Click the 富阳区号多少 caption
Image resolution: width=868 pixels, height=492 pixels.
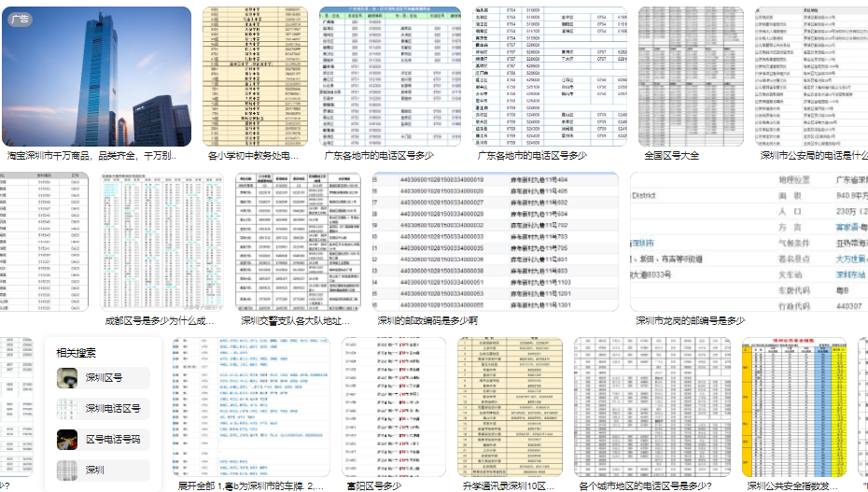[373, 485]
